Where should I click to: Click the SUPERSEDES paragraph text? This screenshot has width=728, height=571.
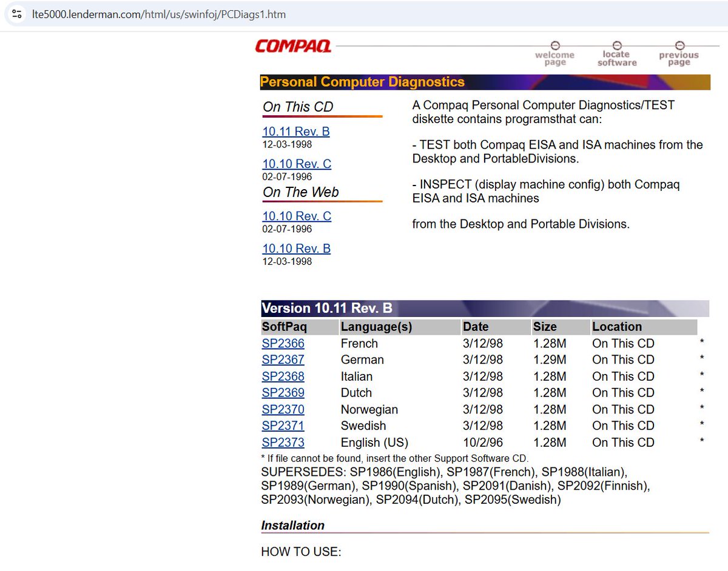(x=455, y=486)
